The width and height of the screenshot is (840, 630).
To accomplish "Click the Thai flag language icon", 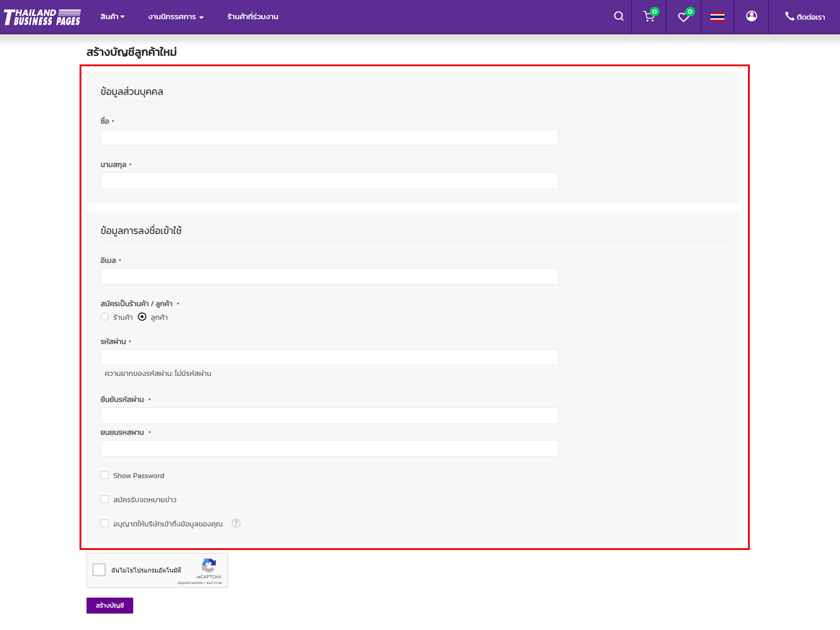I will click(x=717, y=17).
